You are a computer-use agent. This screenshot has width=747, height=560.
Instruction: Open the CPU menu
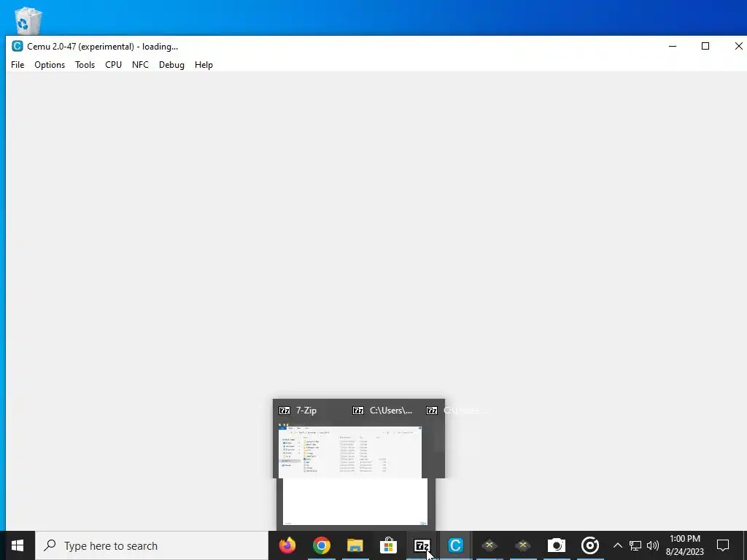113,65
